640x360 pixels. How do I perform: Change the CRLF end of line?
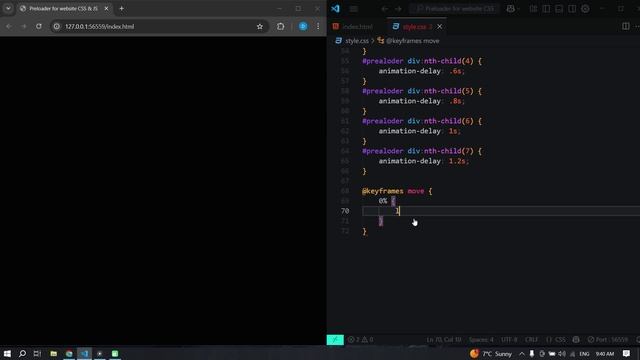pos(531,340)
